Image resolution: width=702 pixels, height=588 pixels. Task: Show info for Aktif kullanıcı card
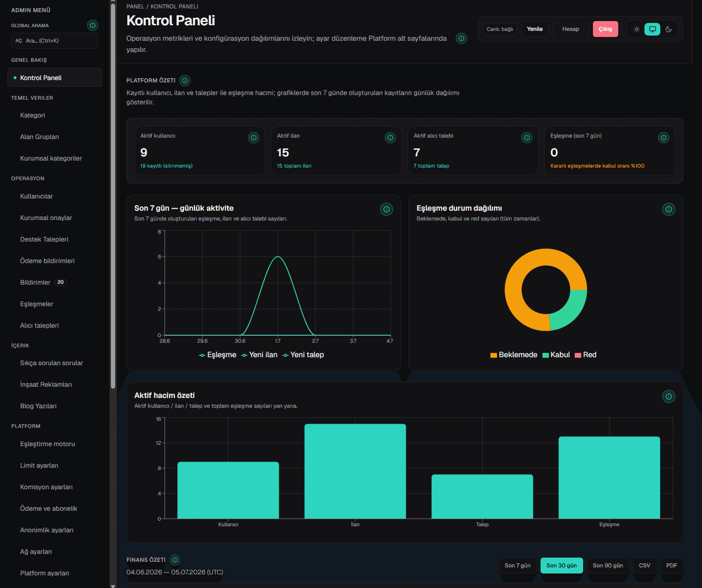(254, 138)
